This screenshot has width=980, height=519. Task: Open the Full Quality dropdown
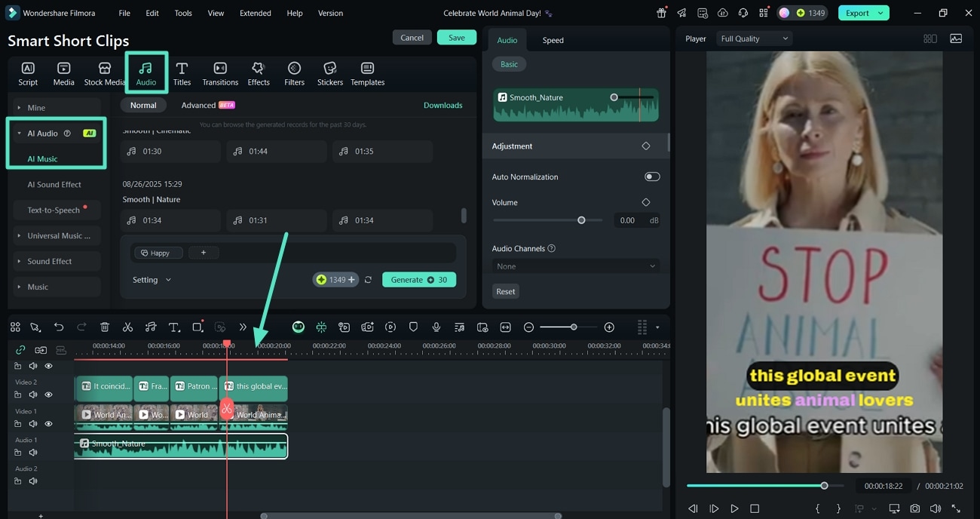pyautogui.click(x=754, y=38)
